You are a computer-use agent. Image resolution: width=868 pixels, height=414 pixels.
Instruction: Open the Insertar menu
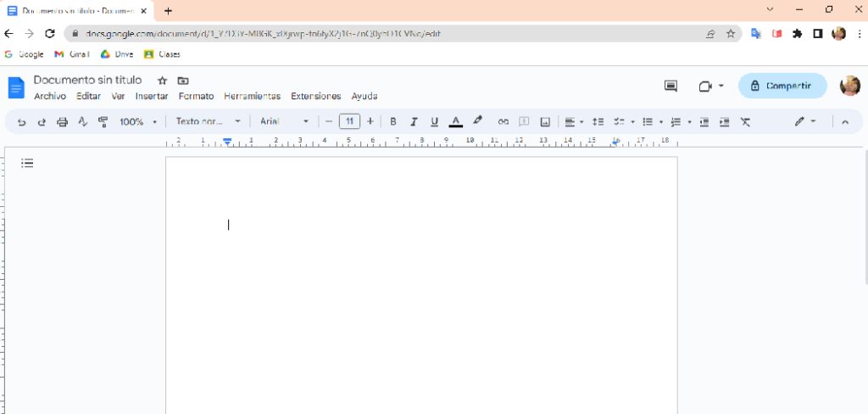click(x=152, y=97)
